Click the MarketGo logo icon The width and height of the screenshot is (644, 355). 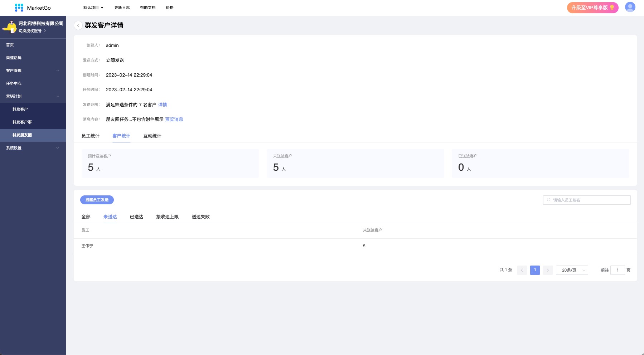(x=19, y=8)
